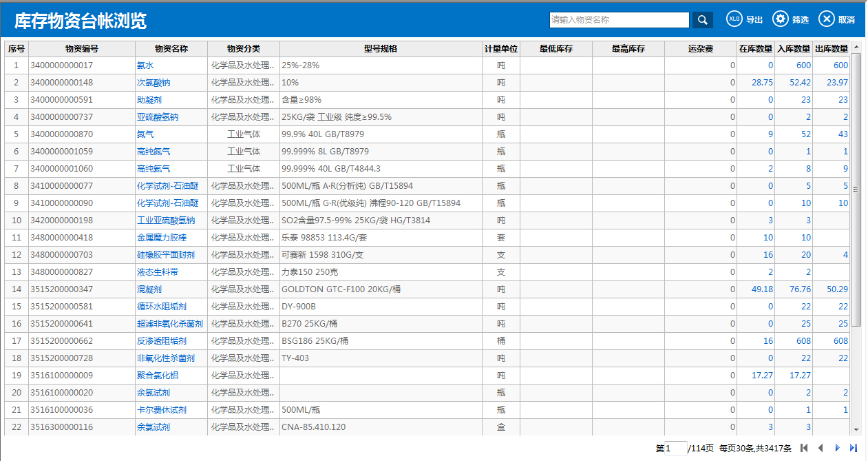Click the 600 inbound quantity for 氨水
This screenshot has width=868, height=461.
pos(803,65)
